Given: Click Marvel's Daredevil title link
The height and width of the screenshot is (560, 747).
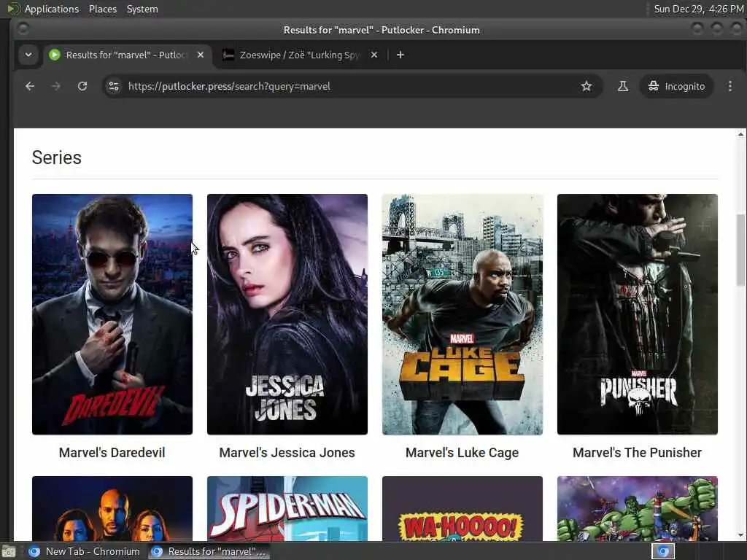Looking at the screenshot, I should pos(112,452).
